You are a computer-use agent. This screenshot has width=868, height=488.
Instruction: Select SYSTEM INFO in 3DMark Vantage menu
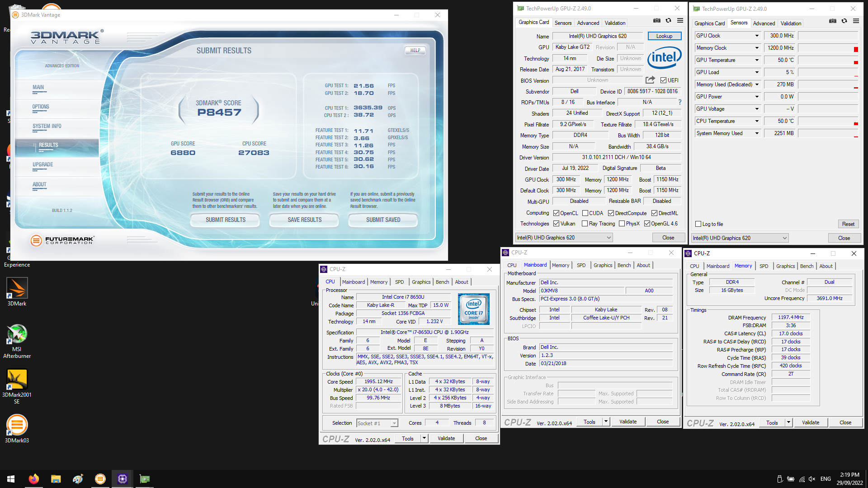pyautogui.click(x=47, y=126)
